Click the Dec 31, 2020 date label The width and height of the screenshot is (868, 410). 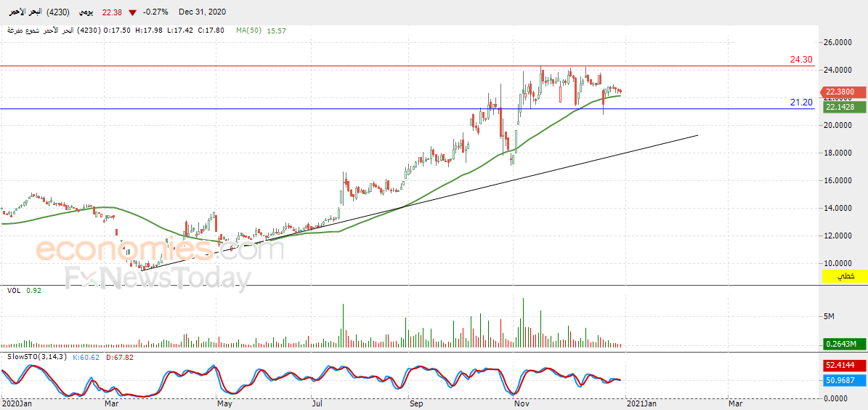point(202,12)
